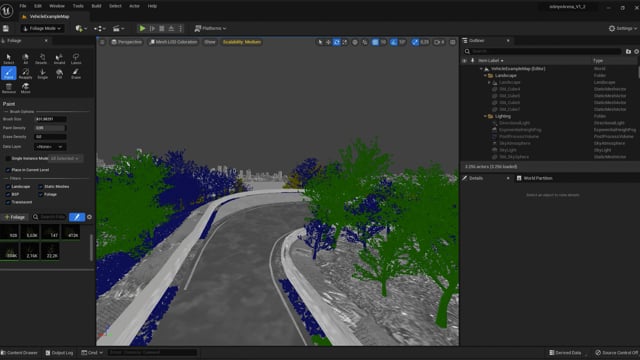Viewport: 640px width, 360px height.
Task: Open the Perspective view dropdown
Action: point(127,42)
